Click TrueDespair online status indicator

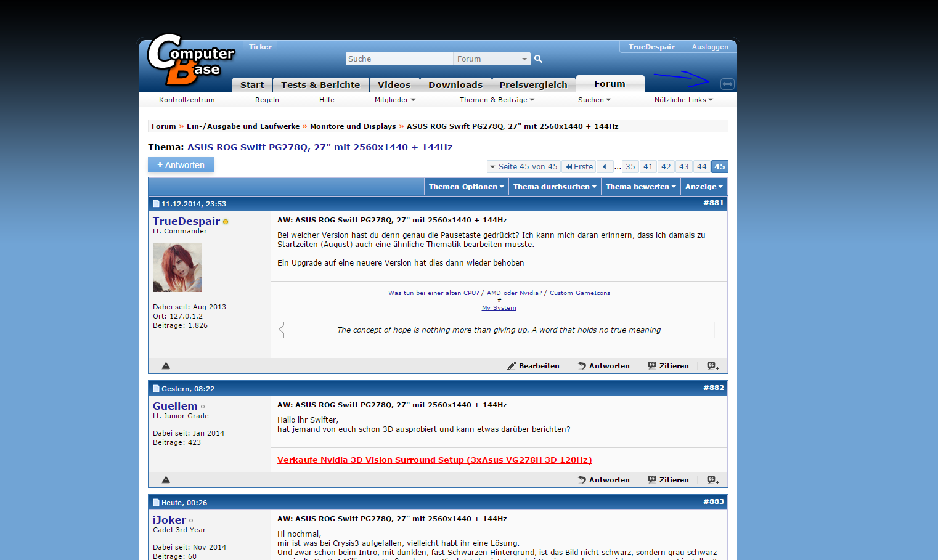click(x=226, y=222)
